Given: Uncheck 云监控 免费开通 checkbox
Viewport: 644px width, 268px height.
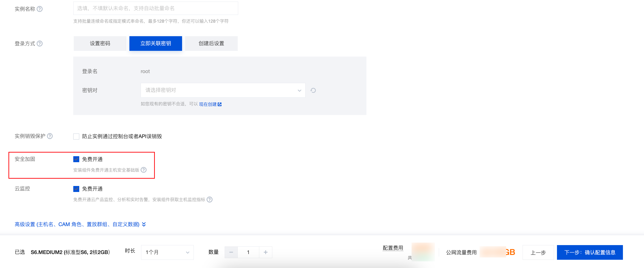Looking at the screenshot, I should (x=76, y=189).
